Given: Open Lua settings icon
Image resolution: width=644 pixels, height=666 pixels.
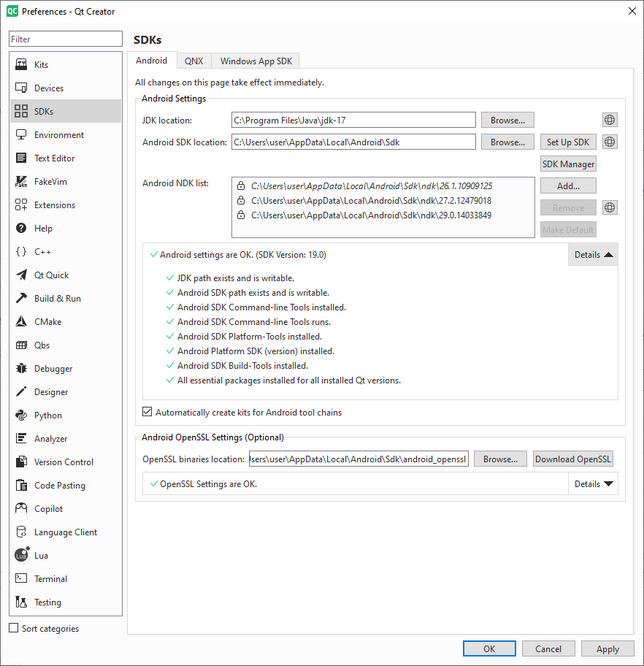Looking at the screenshot, I should pos(21,555).
